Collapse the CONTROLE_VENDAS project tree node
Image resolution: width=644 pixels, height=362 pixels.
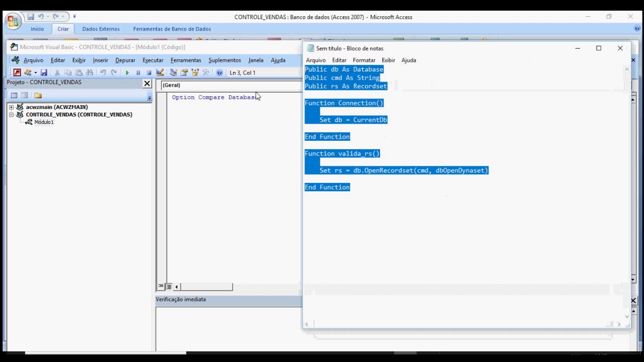[11, 115]
